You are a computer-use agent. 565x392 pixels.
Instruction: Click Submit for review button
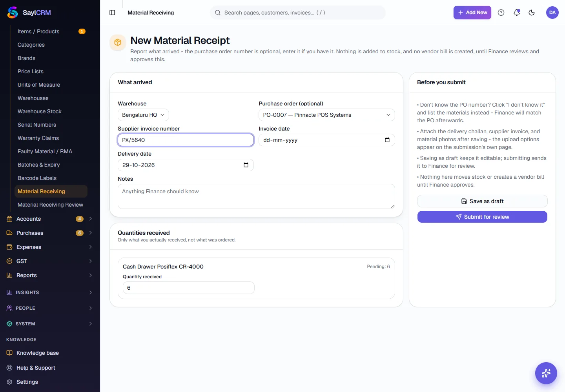pos(482,217)
